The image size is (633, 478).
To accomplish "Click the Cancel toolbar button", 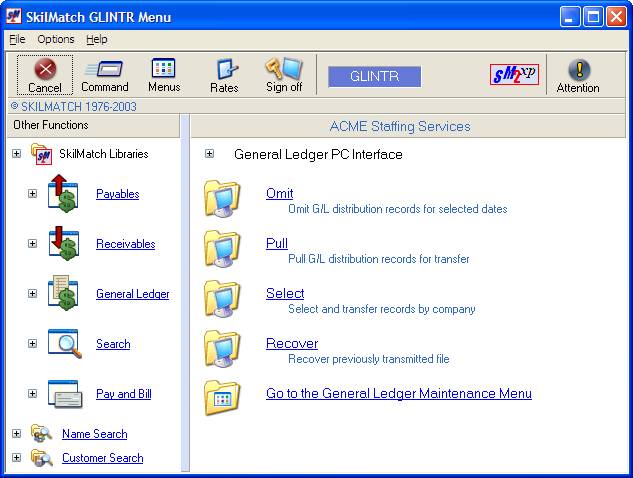I will coord(45,75).
